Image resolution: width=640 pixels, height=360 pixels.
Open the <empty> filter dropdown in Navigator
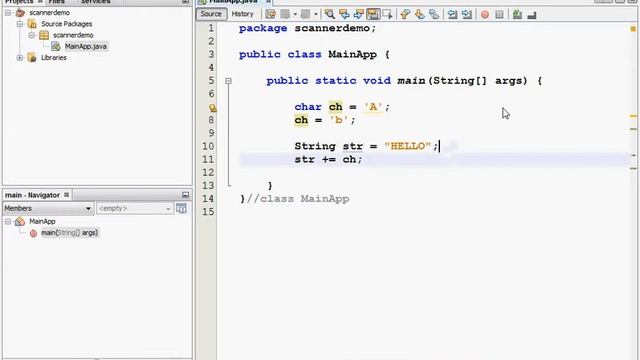tap(134, 209)
